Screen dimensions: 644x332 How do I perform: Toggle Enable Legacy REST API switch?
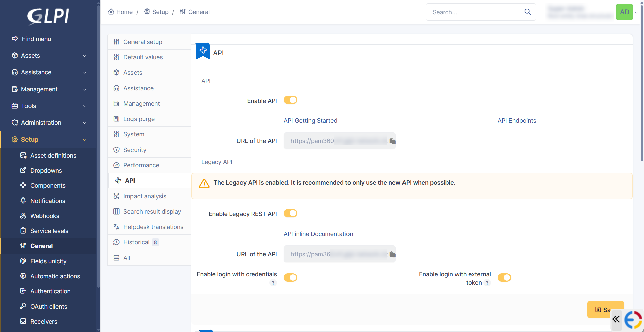coord(290,213)
